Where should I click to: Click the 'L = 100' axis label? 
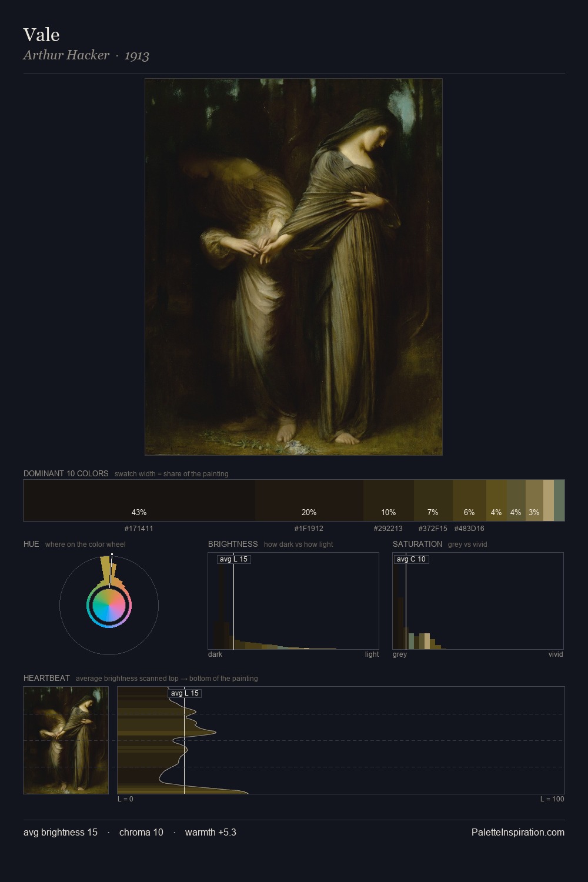pos(552,799)
